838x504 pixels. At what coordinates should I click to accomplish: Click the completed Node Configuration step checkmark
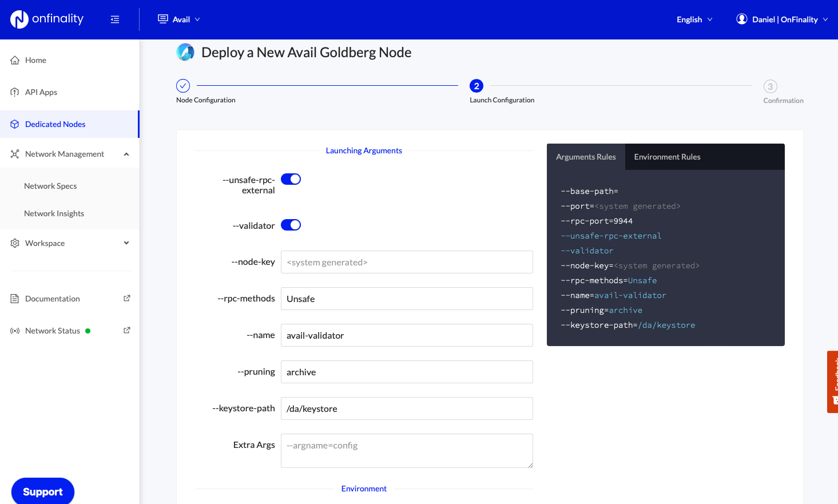point(183,86)
